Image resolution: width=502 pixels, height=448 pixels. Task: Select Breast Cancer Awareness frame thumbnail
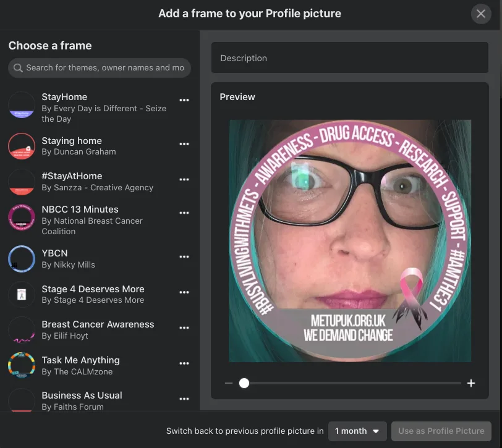(x=22, y=330)
